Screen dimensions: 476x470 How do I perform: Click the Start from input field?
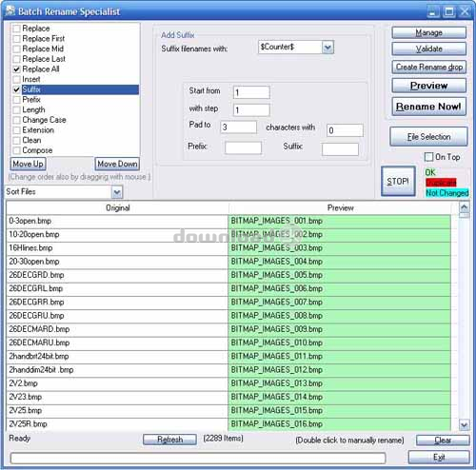click(251, 92)
